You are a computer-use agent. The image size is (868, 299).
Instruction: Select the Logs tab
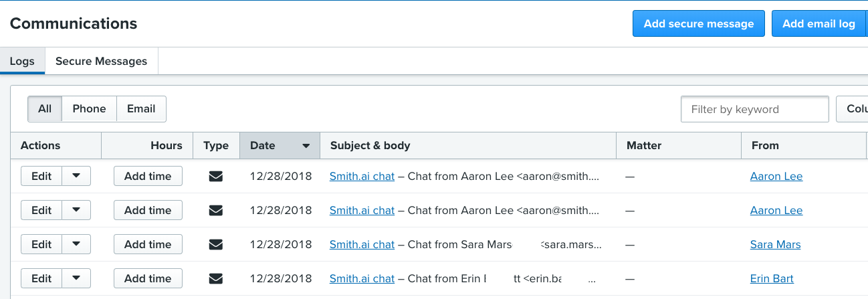(22, 62)
